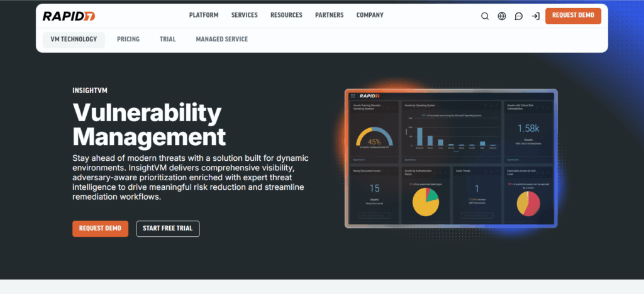Open the COMPANY menu
Viewport: 644px width, 294px height.
pyautogui.click(x=370, y=15)
